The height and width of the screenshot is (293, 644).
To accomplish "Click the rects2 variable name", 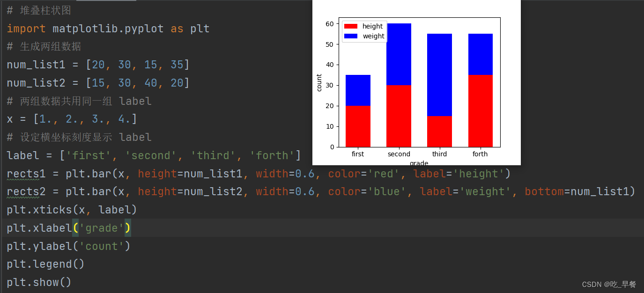I will 26,191.
